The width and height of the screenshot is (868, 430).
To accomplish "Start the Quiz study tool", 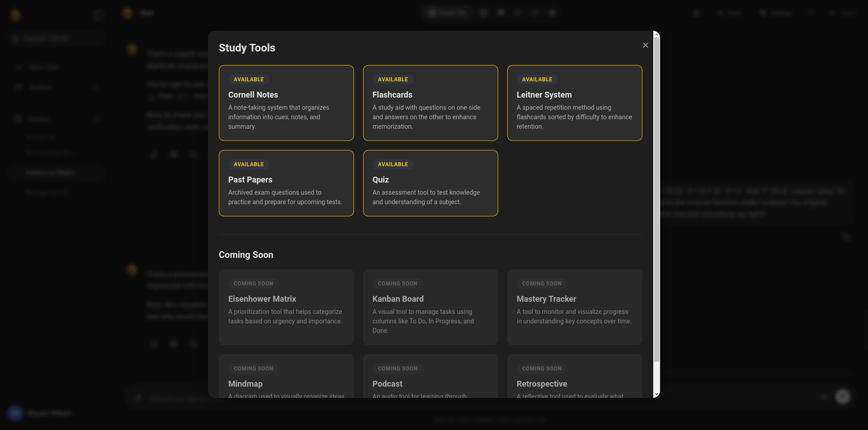I will (x=430, y=183).
